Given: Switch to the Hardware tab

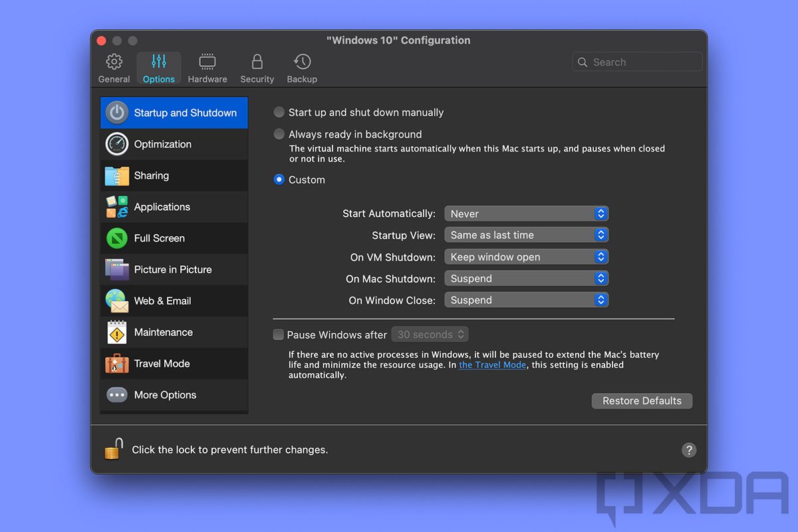Looking at the screenshot, I should [x=207, y=67].
